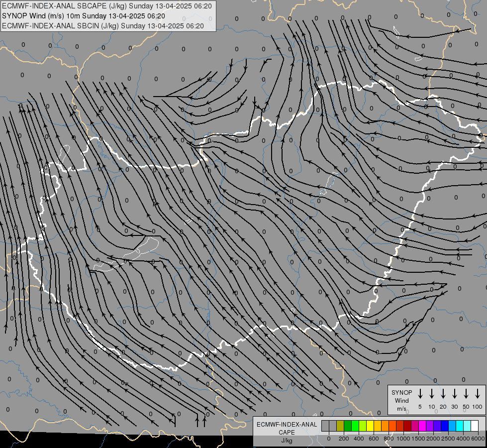Viewport: 487px width, 448px height.
Task: Pick the gold CAPE legend swatch
Action: point(378,426)
